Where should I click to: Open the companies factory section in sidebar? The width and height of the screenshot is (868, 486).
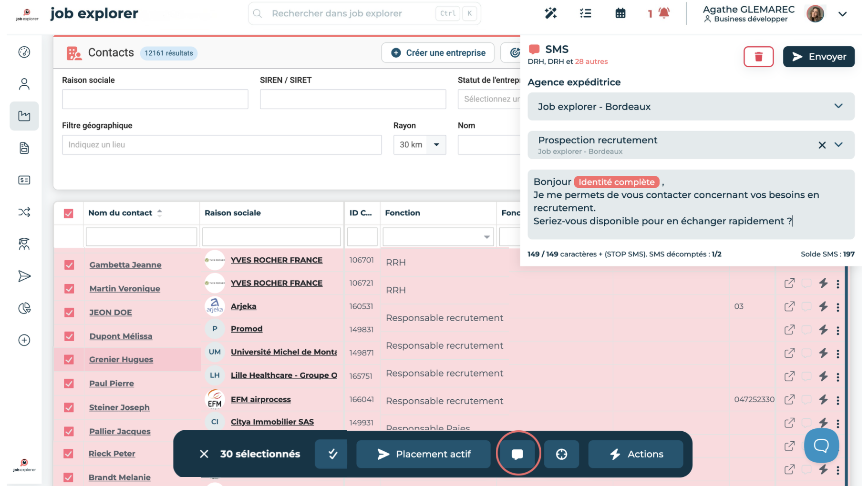(x=24, y=116)
